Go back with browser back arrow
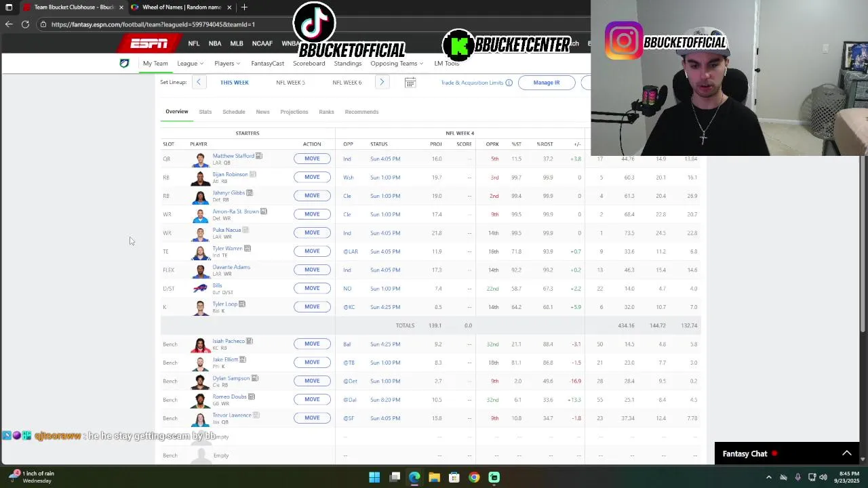Viewport: 868px width, 488px height. pos(9,24)
